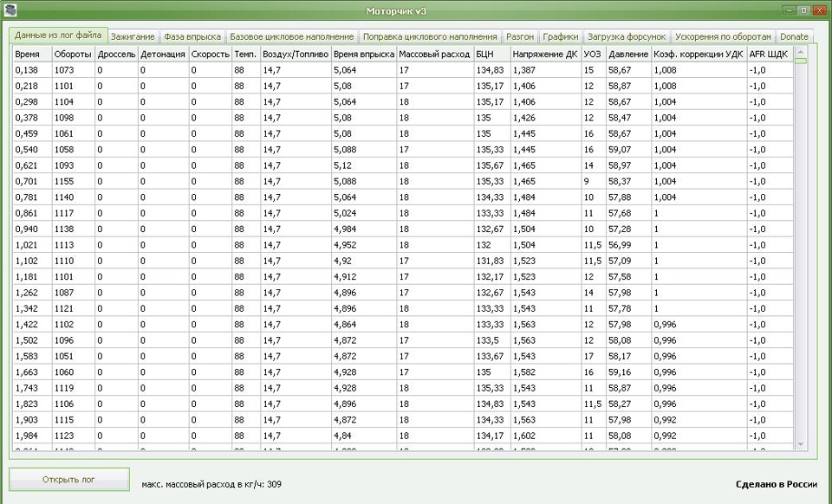Select the voltage cell 1,602

pyautogui.click(x=546, y=436)
